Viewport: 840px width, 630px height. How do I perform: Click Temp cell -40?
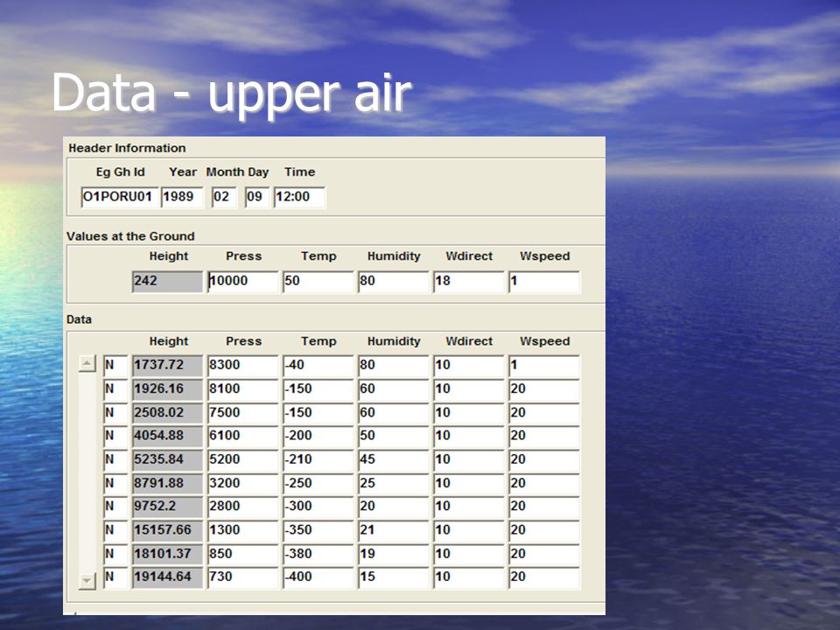[x=318, y=366]
